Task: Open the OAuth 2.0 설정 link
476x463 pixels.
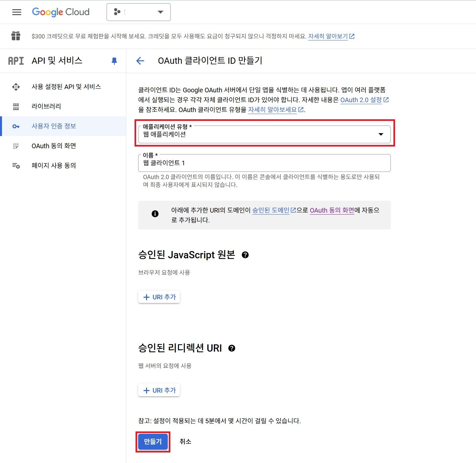Action: pyautogui.click(x=361, y=100)
